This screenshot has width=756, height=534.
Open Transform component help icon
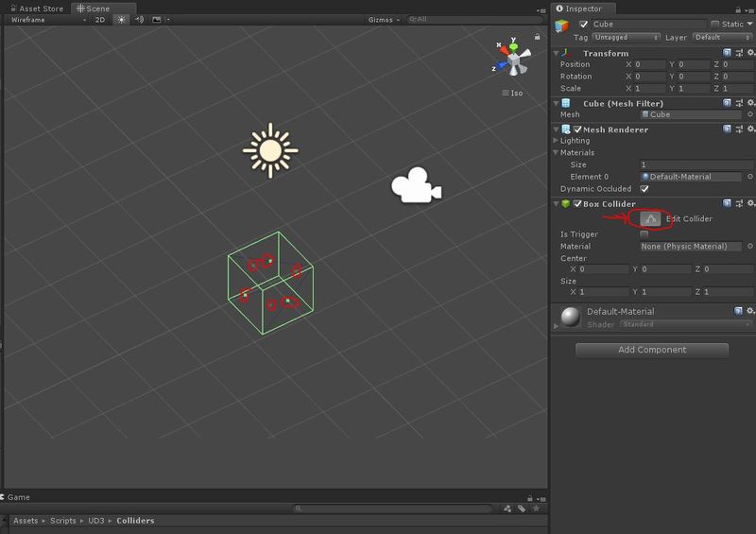point(727,53)
